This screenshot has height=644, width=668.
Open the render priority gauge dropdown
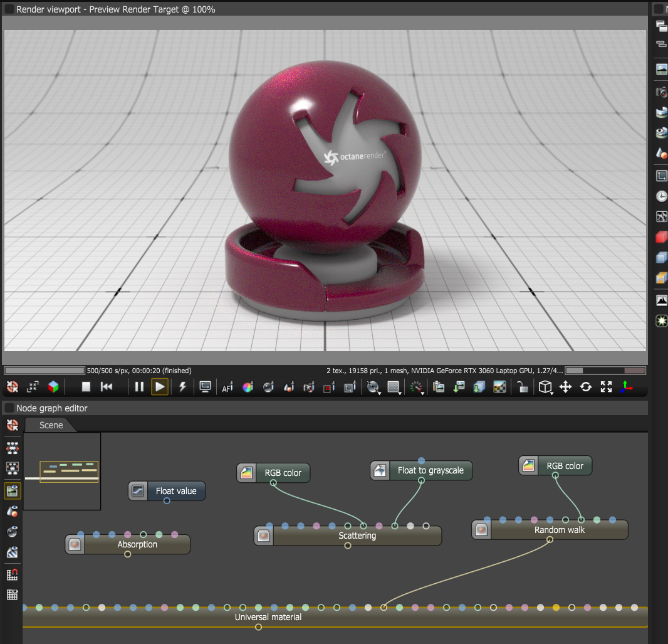(416, 387)
